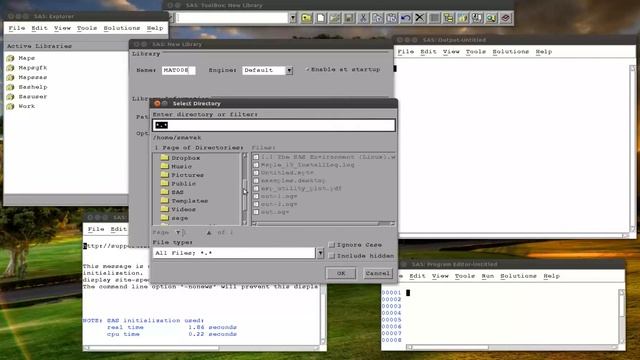
Task: Click the Help book icon in the ToolBox
Action: 505,18
